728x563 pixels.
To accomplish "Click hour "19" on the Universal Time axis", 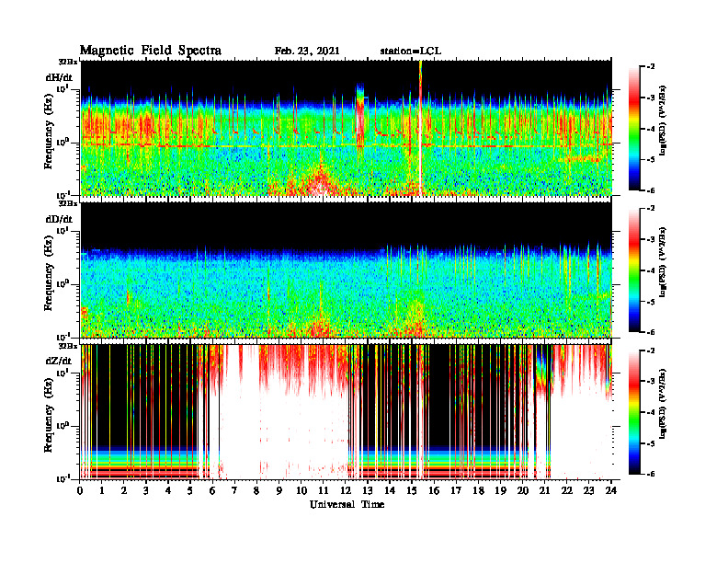I will tap(500, 491).
